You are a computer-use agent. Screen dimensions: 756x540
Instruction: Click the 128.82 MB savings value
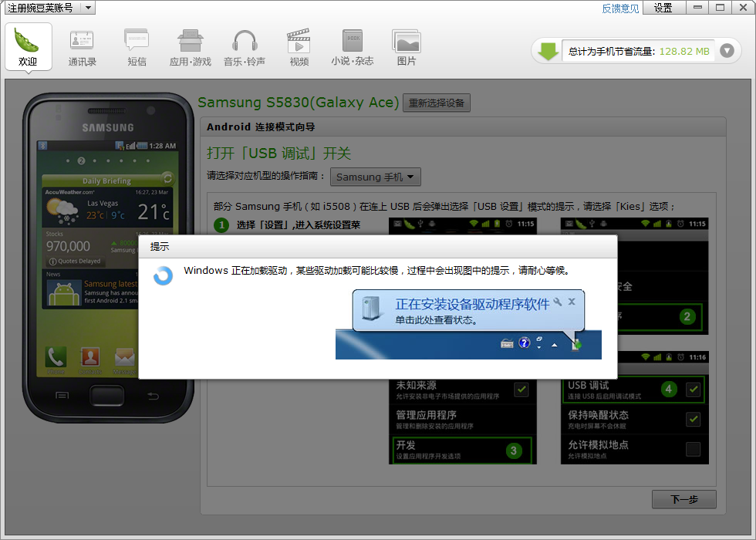tap(684, 51)
